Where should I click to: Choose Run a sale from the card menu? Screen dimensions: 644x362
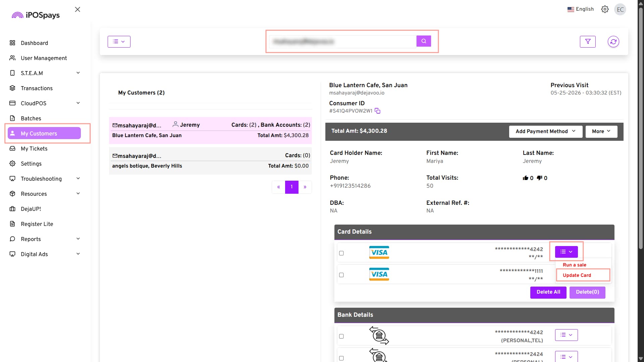574,265
